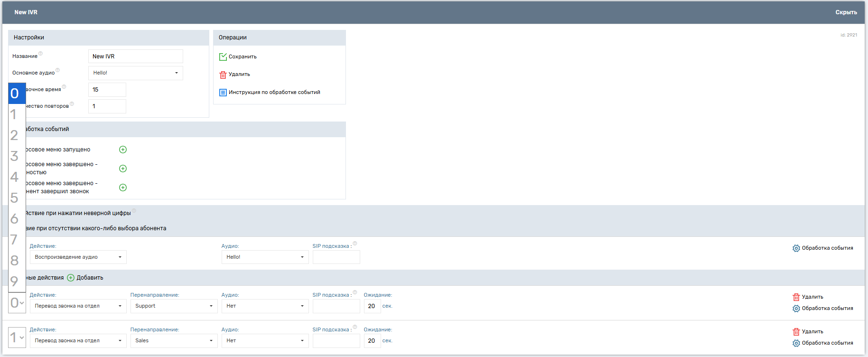Open event processing gear for Sales row
Image resolution: width=868 pixels, height=357 pixels.
[796, 343]
